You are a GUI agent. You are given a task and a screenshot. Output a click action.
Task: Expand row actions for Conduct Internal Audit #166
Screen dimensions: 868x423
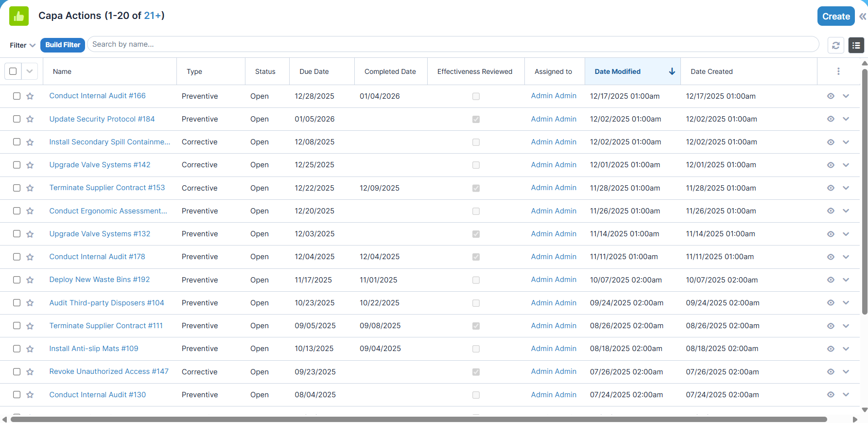(846, 96)
